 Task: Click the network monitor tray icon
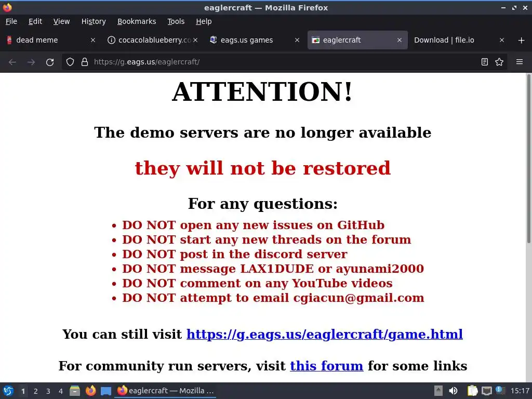point(486,391)
